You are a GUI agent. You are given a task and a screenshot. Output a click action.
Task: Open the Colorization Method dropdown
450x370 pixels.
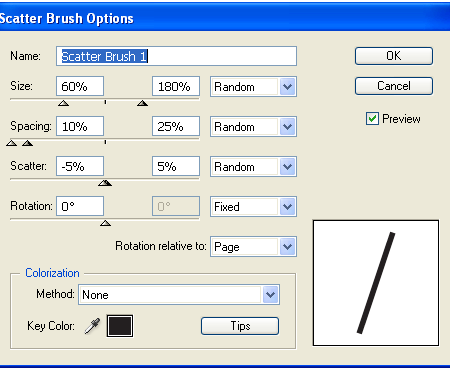179,295
